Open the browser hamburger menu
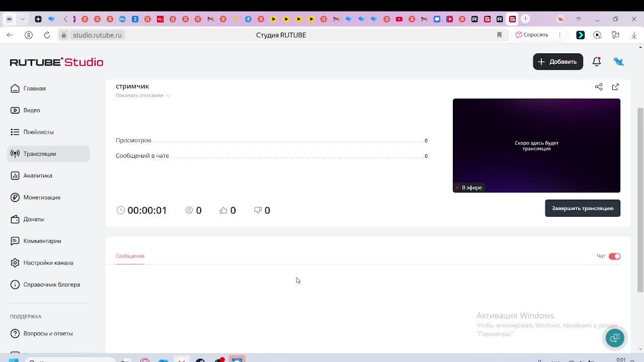644x362 pixels. [x=579, y=19]
